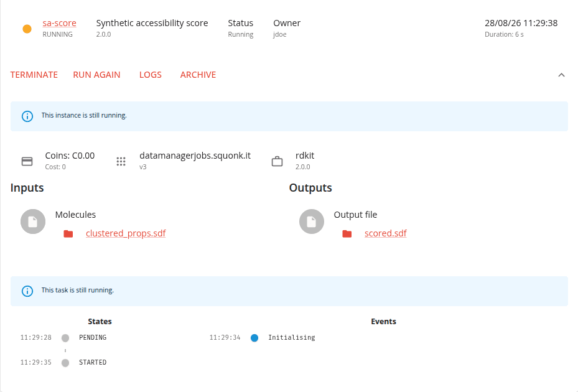Screen dimensions: 578x392
Task: Click the owner name 'jdoe'
Action: coord(280,34)
